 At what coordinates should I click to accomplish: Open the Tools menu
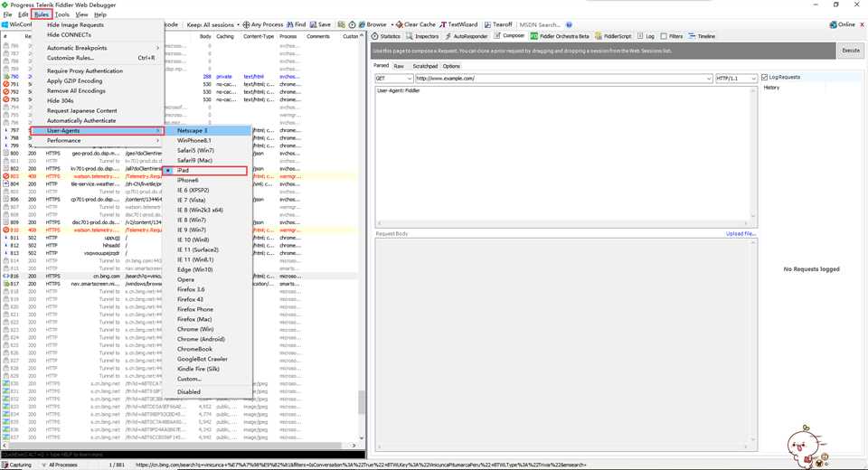(62, 14)
